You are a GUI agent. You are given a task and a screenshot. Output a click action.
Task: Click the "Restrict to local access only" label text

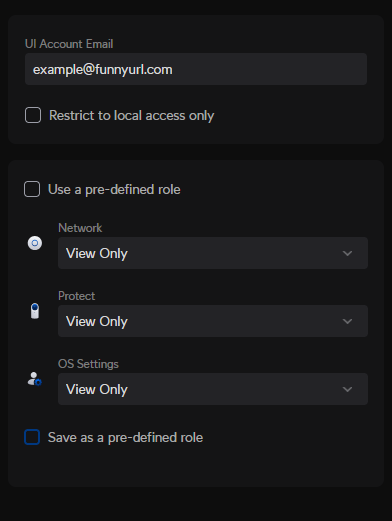pyautogui.click(x=132, y=116)
